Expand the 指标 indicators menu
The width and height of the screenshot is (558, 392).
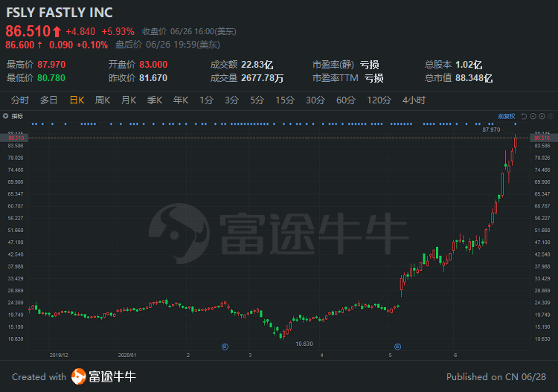pos(17,116)
